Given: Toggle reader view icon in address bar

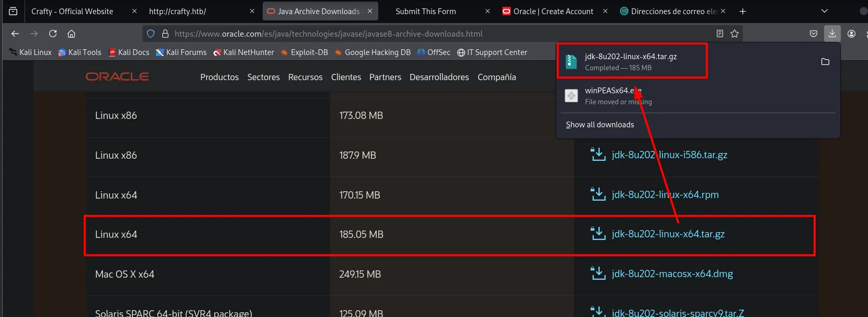Looking at the screenshot, I should tap(720, 34).
